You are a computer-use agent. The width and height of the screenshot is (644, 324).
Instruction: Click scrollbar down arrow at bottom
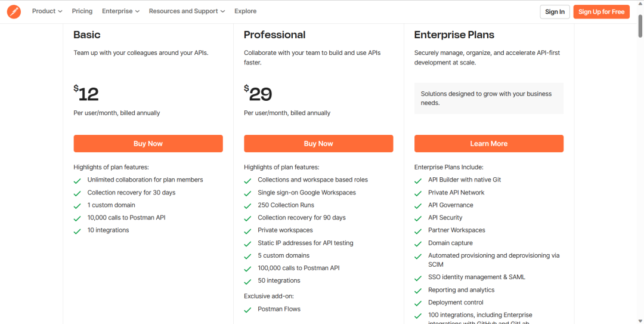640,320
